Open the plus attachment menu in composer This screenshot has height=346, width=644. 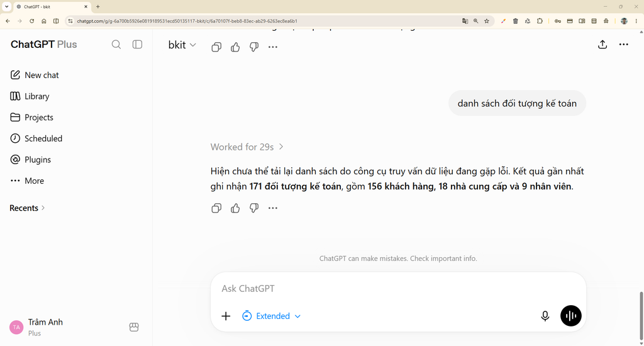[x=226, y=316]
